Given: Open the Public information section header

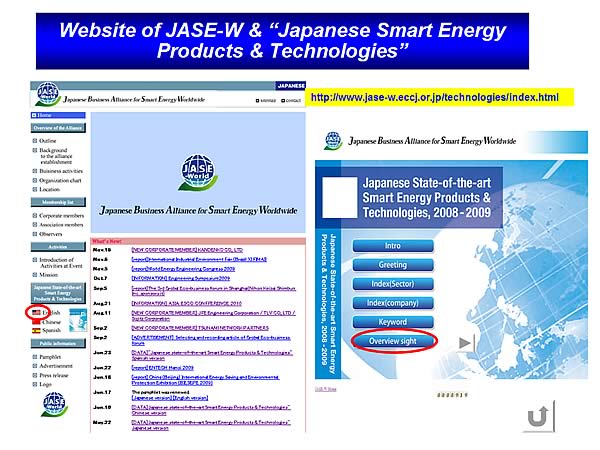Looking at the screenshot, I should pos(58,343).
